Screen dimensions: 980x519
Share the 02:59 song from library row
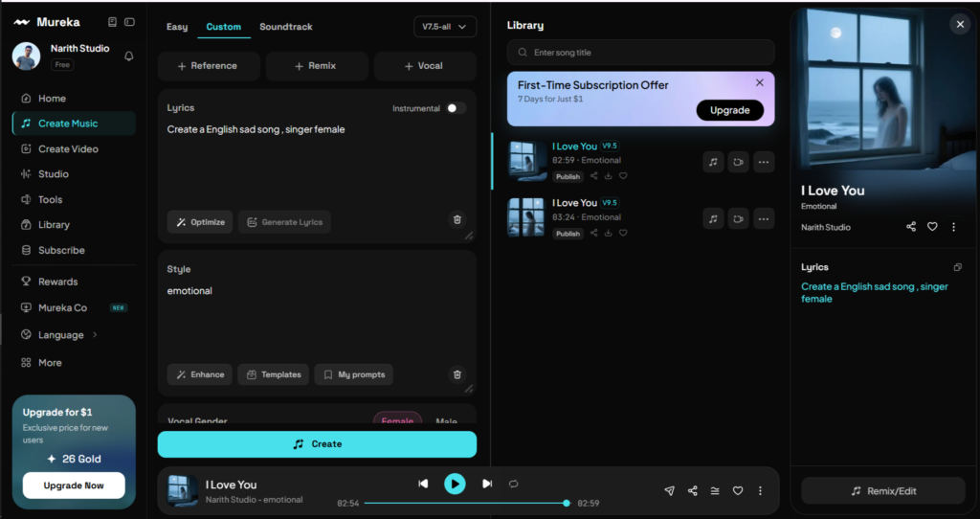(x=593, y=176)
